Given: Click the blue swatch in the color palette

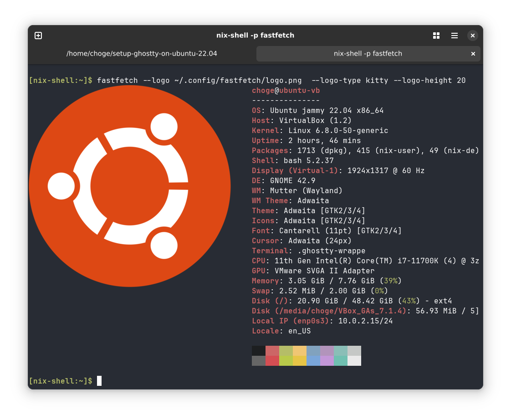Looking at the screenshot, I should (313, 356).
